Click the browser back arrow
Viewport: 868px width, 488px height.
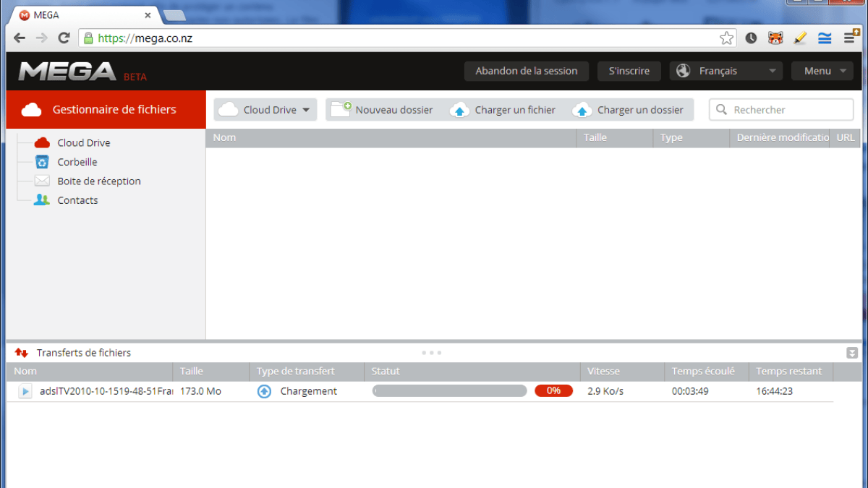[x=20, y=38]
